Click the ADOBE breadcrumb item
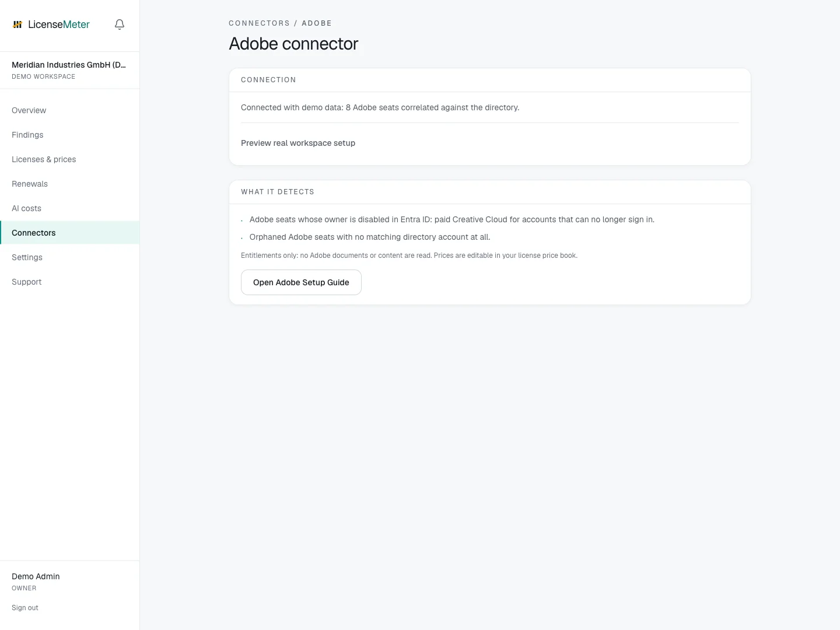Screen dimensions: 840x630 coord(317,23)
